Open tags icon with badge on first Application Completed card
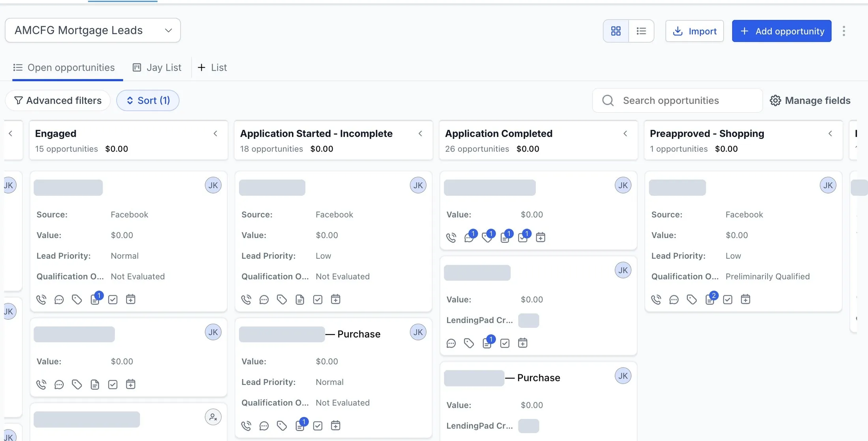Viewport: 868px width, 441px height. (x=488, y=236)
